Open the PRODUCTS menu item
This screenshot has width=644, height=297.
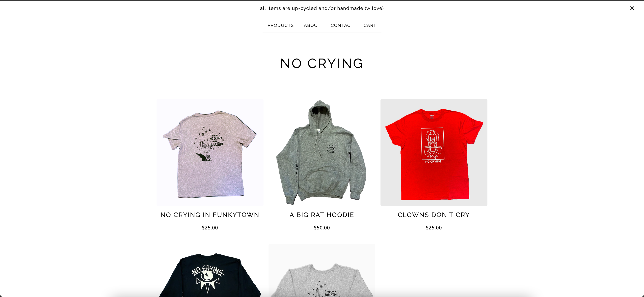click(281, 25)
